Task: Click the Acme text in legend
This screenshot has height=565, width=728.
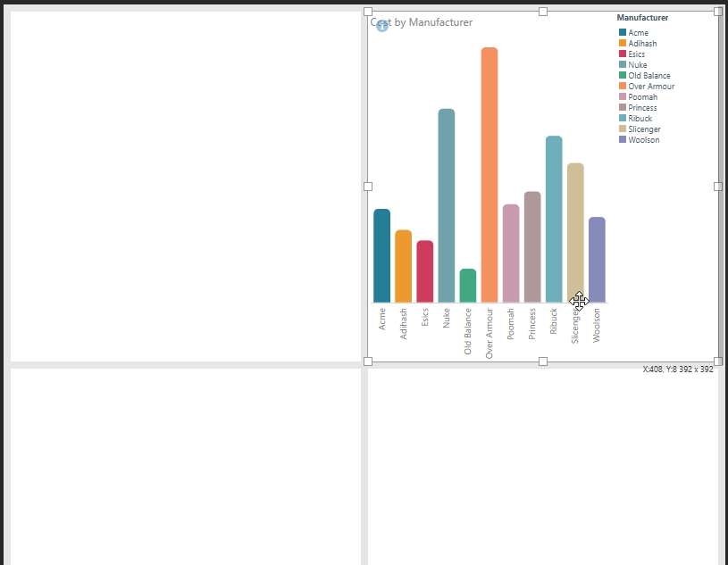Action: coord(639,32)
